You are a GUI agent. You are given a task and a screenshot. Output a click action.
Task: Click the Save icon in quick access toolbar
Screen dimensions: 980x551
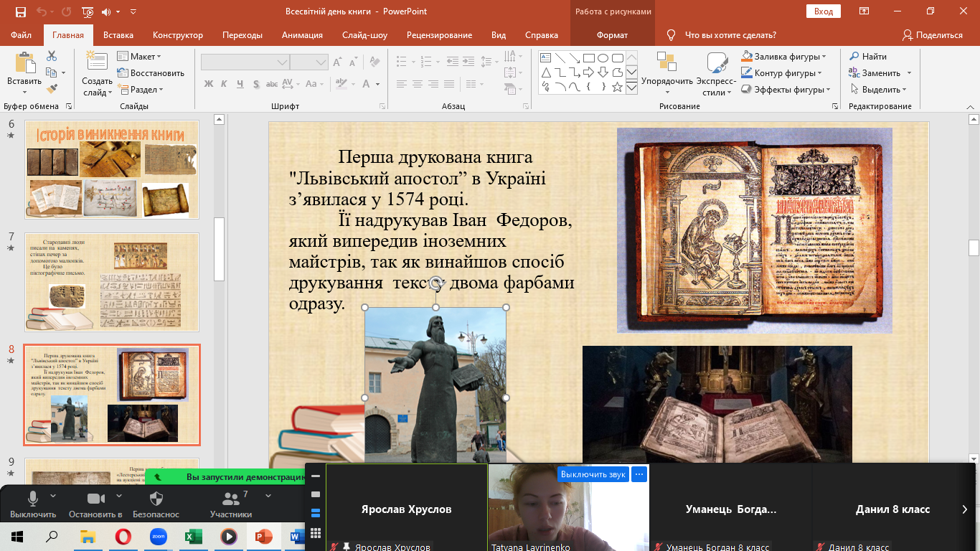(20, 11)
